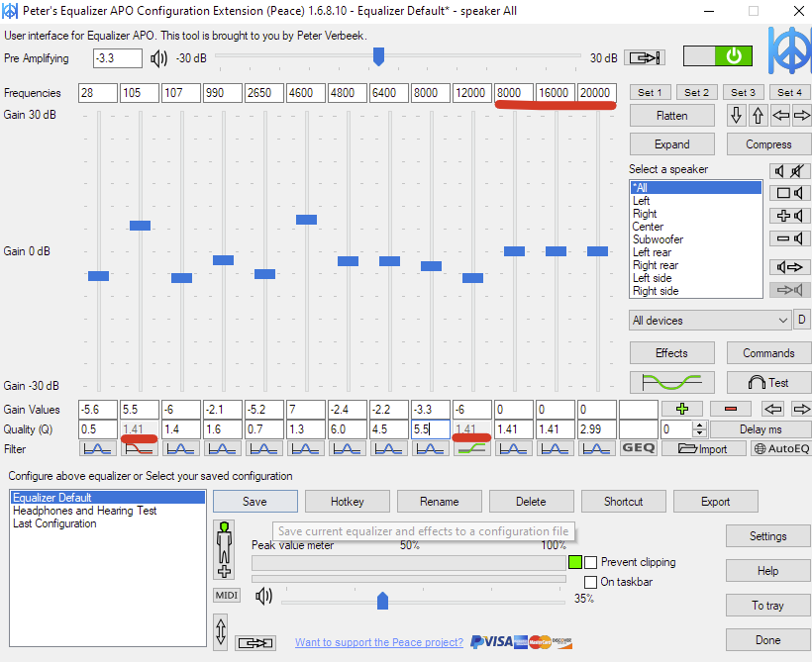Open the red low-pass filter icon for 105 Hz
Viewport: 812px width, 662px height.
pos(140,448)
